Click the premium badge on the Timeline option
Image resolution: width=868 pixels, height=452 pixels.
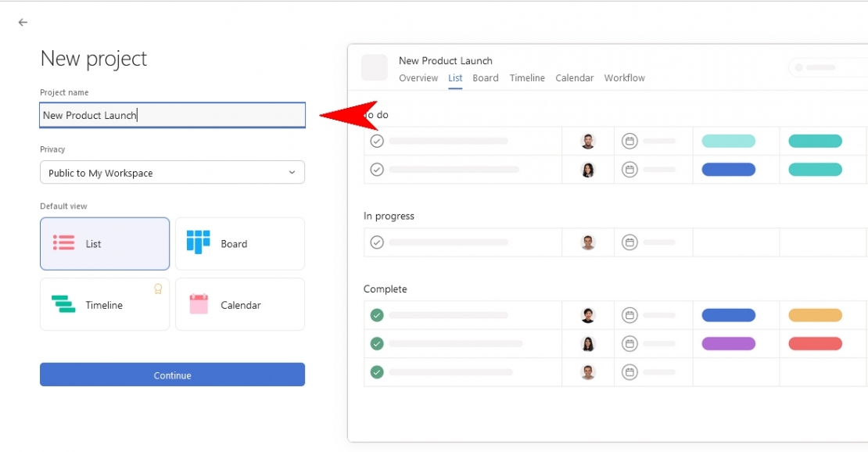tap(158, 289)
